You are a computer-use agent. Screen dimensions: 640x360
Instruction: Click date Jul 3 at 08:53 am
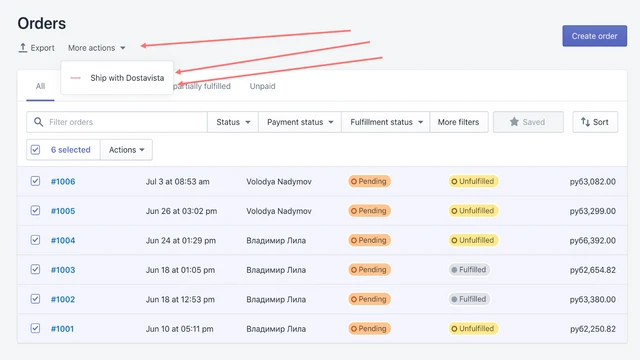click(x=178, y=182)
